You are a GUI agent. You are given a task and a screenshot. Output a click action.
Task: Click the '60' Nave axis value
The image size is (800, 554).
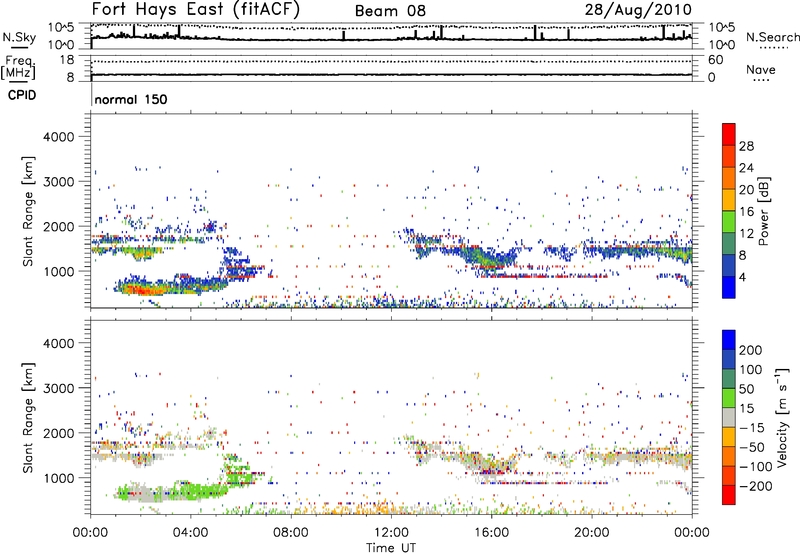[716, 60]
